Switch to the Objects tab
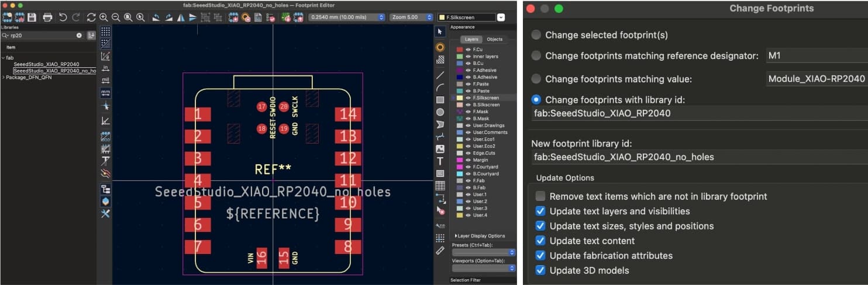 pyautogui.click(x=494, y=39)
